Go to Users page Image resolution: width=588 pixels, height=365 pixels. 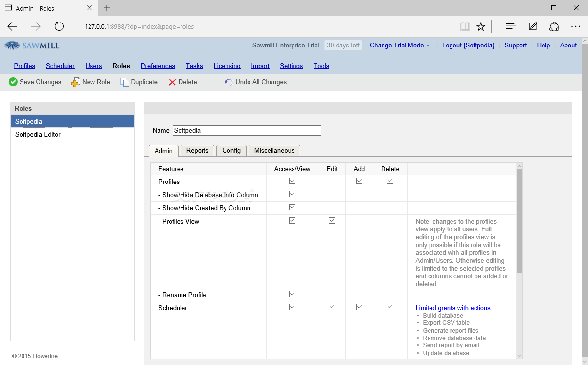93,66
